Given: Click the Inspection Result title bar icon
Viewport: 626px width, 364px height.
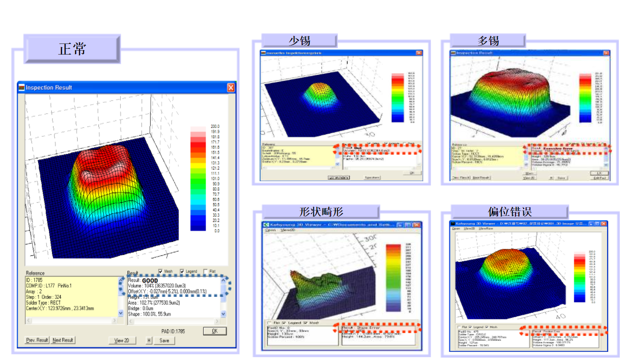Looking at the screenshot, I should [21, 87].
